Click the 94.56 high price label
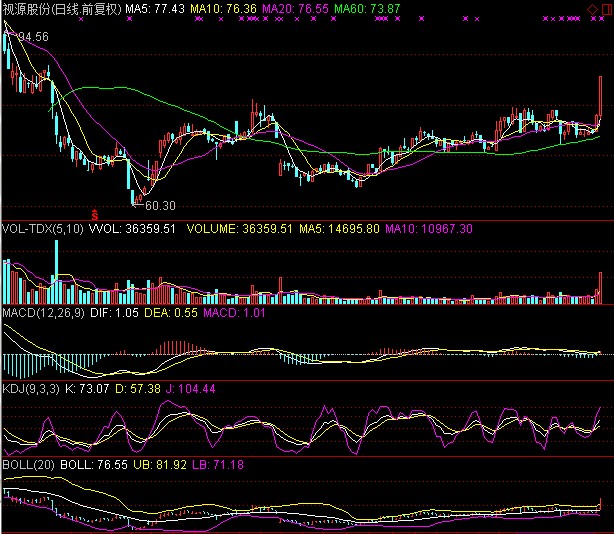This screenshot has width=614, height=534. pyautogui.click(x=29, y=36)
